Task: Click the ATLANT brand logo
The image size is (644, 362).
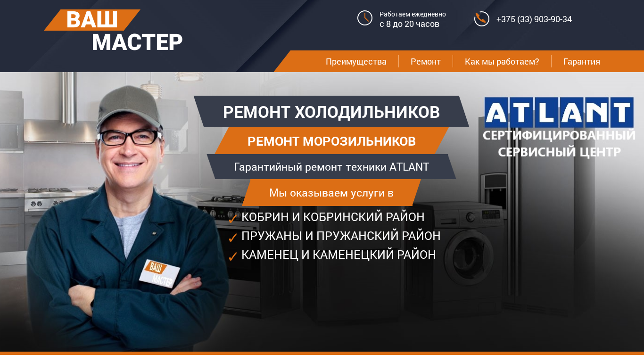Action: (559, 113)
